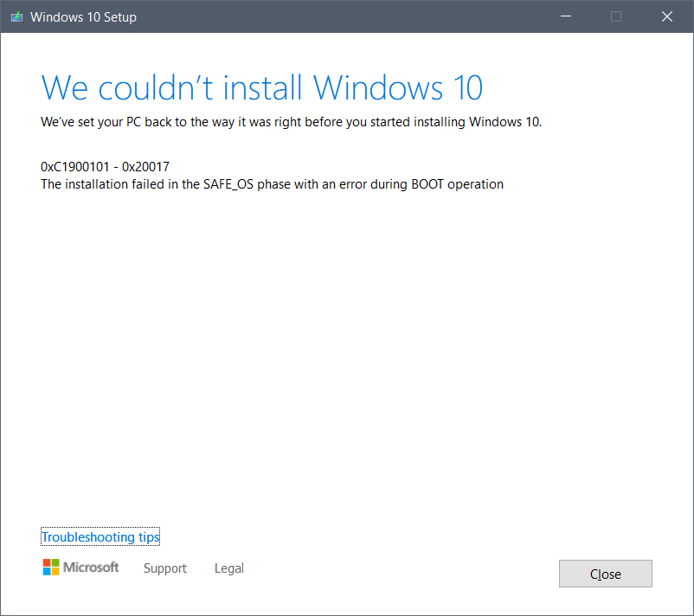The height and width of the screenshot is (616, 694).
Task: Click the Microsoft logo
Action: tap(80, 567)
